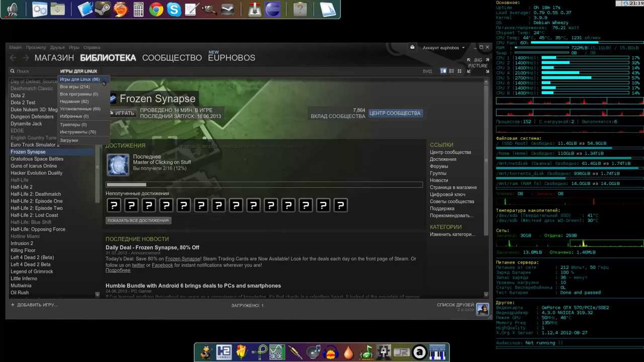
Task: Click the search field Поиск in library
Action: tap(33, 71)
